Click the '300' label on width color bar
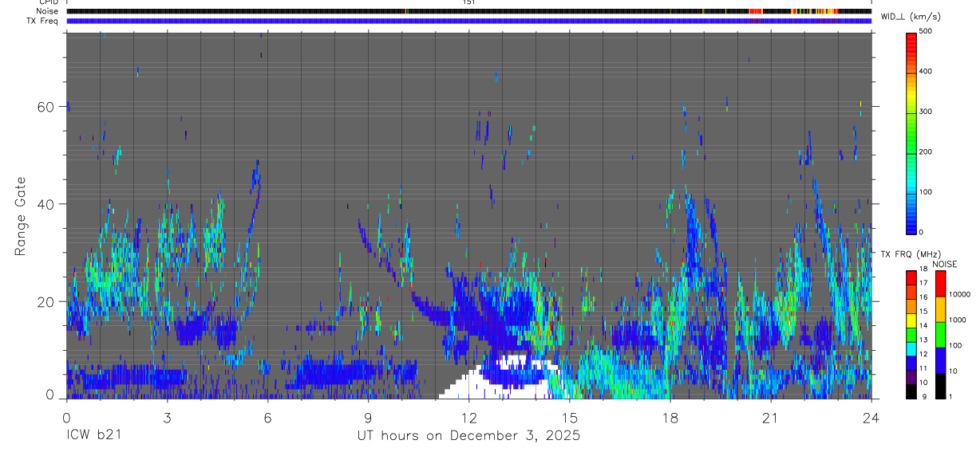 click(926, 112)
